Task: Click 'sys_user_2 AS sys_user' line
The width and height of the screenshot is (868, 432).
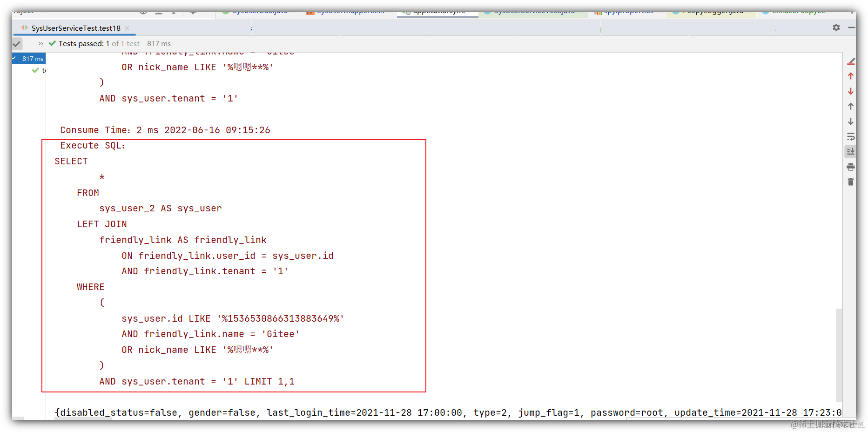Action: tap(161, 209)
